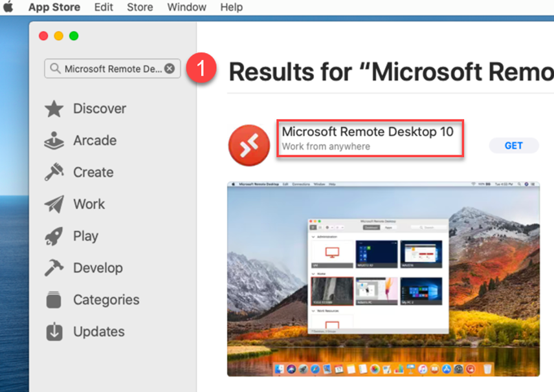Click the search field with Microsoft Remote De...
The image size is (554, 392).
click(x=113, y=69)
